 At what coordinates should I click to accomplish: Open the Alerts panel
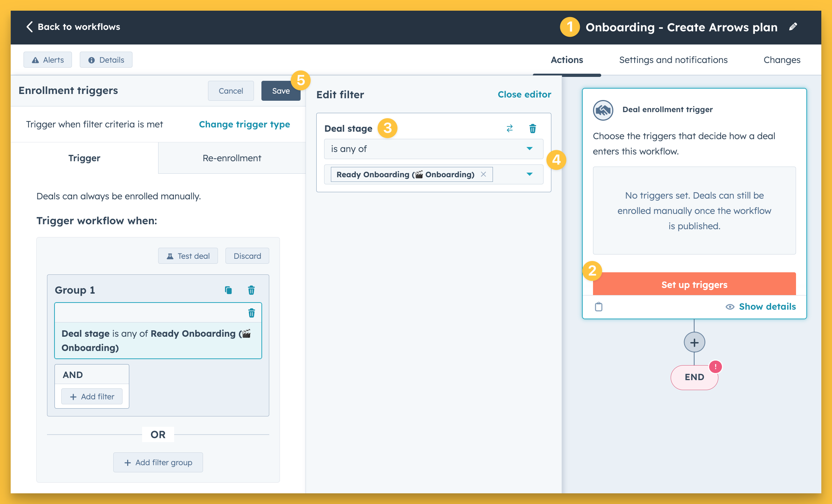point(48,60)
